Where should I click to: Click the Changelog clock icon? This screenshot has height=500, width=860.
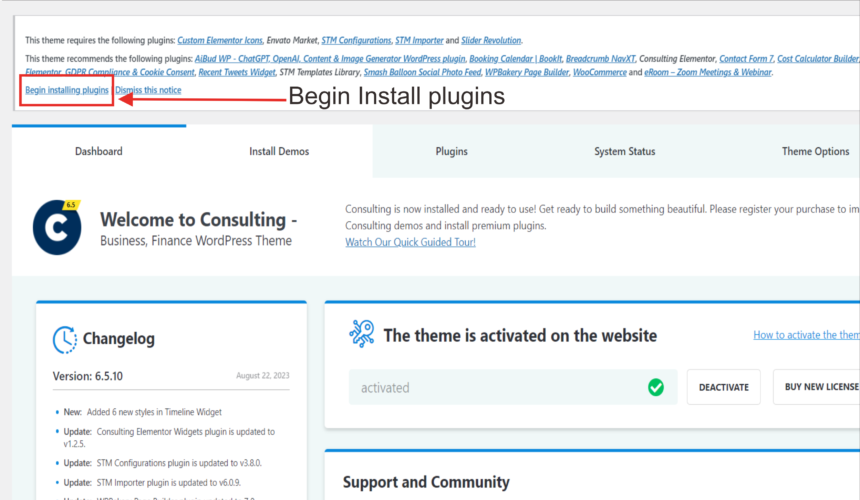[64, 339]
